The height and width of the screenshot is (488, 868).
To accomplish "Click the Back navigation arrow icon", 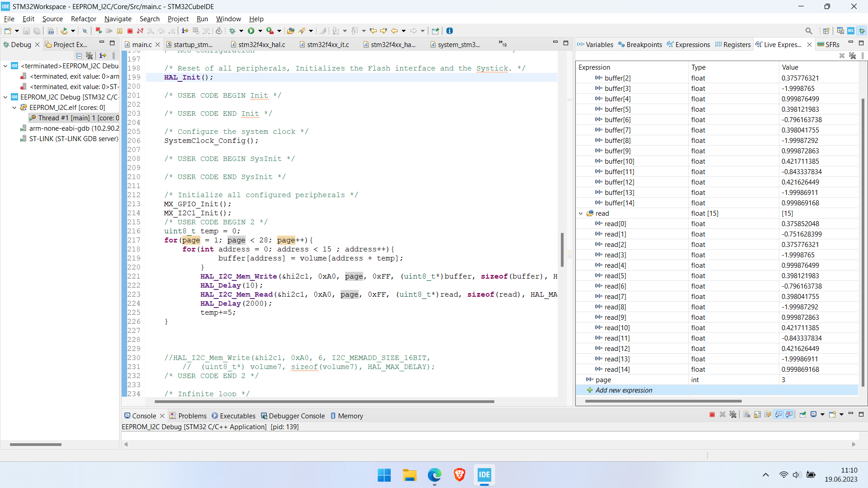I will [394, 31].
